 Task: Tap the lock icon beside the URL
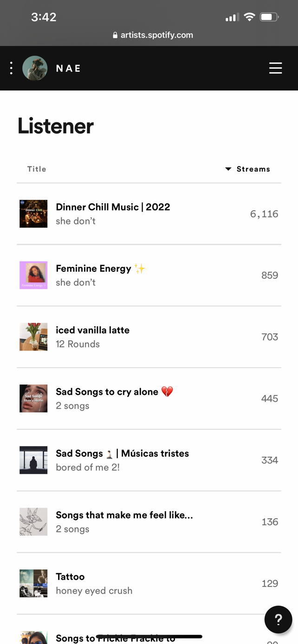(115, 35)
